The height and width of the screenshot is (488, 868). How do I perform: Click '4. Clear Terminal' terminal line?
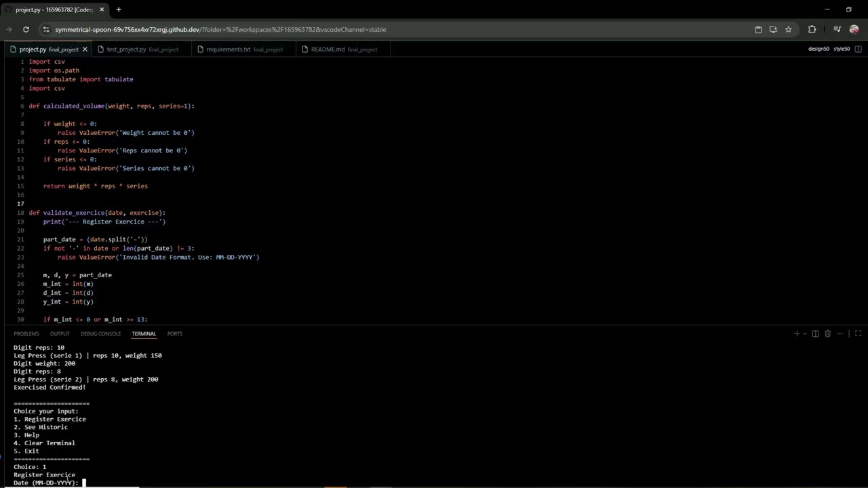click(44, 443)
